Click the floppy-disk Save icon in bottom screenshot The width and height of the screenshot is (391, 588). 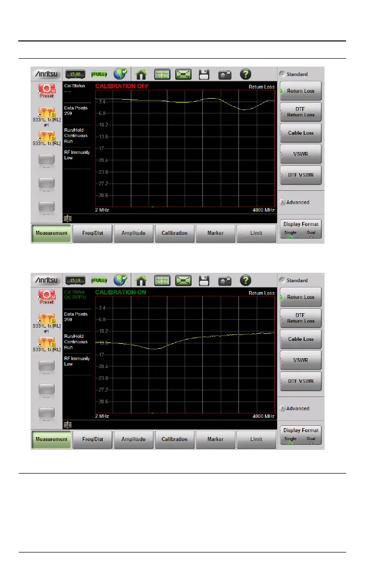[x=204, y=281]
